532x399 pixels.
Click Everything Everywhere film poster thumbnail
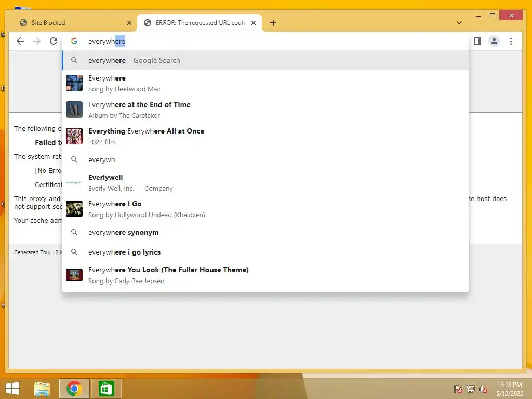coord(74,136)
